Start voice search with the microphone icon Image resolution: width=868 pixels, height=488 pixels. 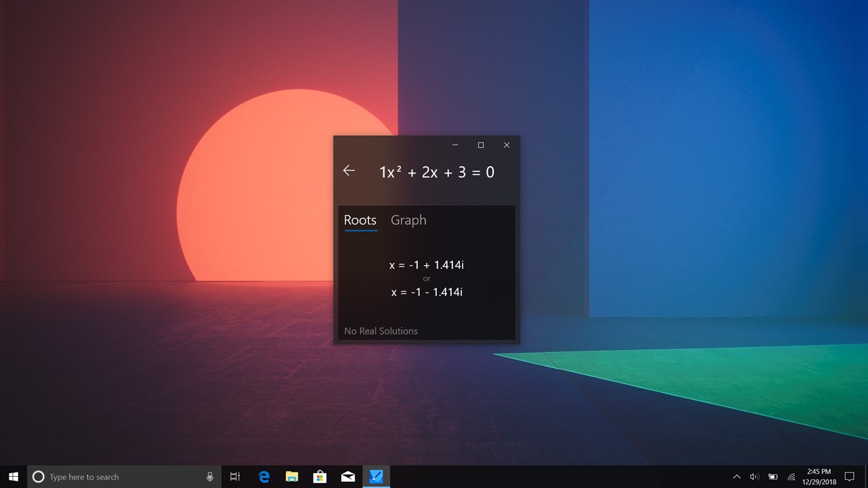coord(210,476)
